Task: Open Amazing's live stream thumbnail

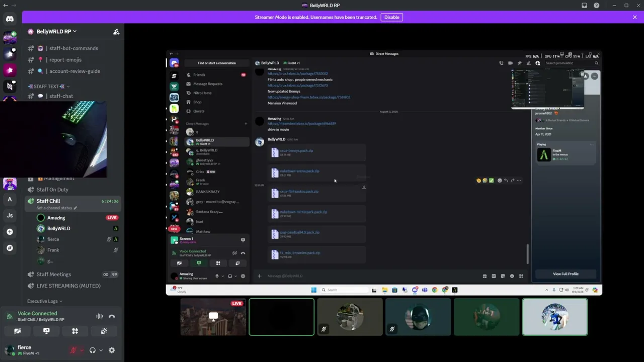Action: pos(213,317)
